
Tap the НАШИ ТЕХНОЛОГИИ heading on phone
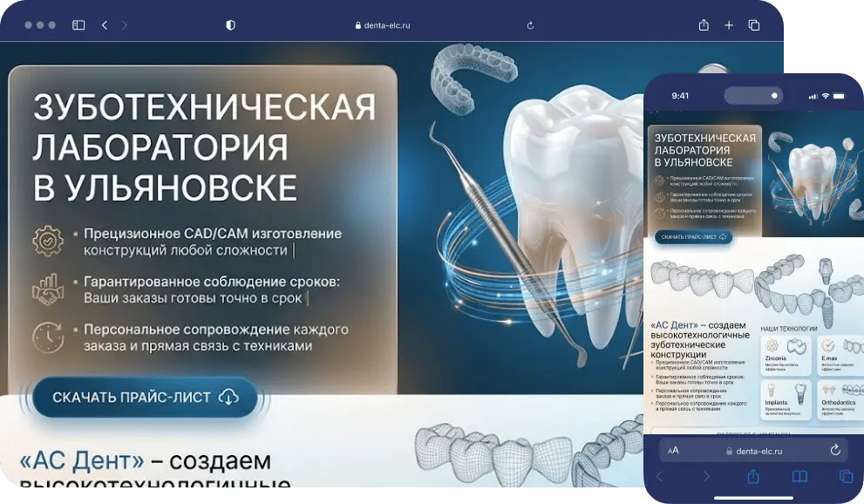pos(788,329)
